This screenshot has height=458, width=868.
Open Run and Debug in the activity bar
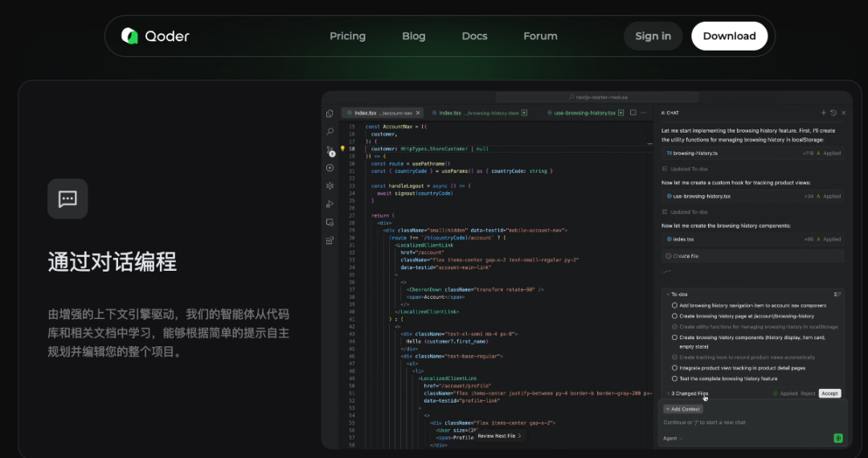coord(330,204)
